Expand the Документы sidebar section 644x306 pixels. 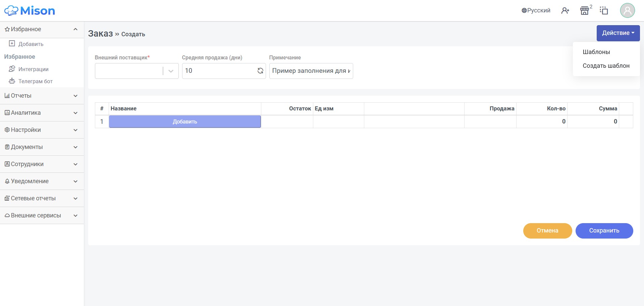[x=42, y=147]
